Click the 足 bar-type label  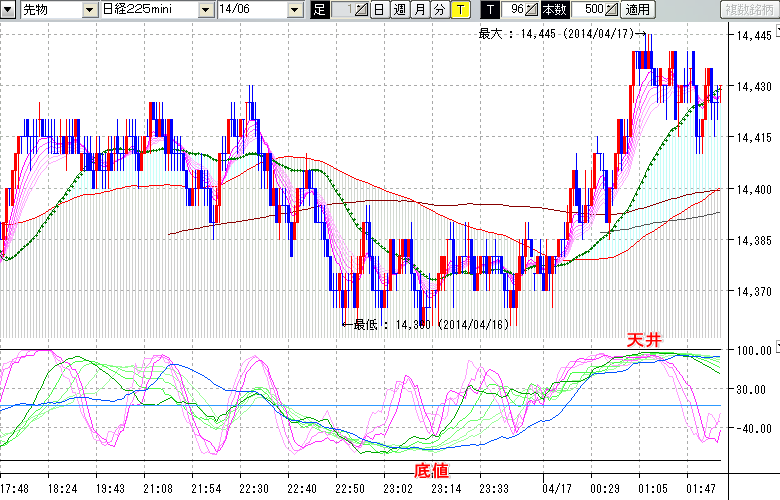320,10
